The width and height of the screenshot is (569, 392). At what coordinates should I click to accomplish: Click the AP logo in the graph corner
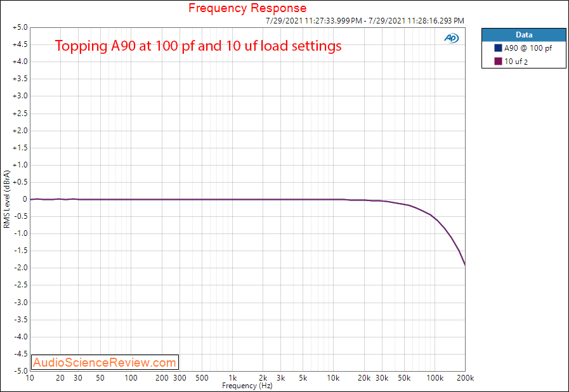[x=452, y=38]
